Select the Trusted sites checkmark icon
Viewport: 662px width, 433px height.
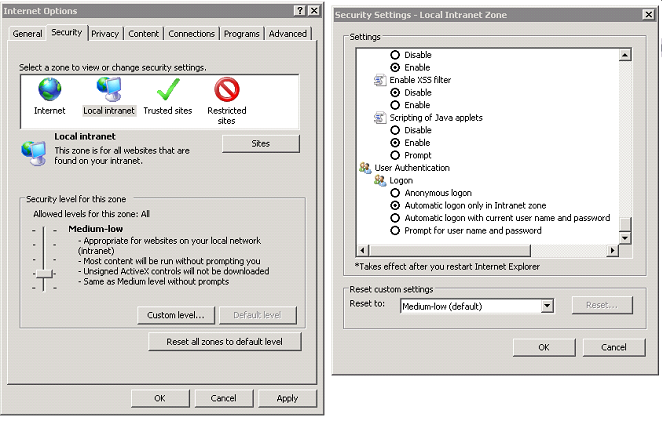point(168,89)
